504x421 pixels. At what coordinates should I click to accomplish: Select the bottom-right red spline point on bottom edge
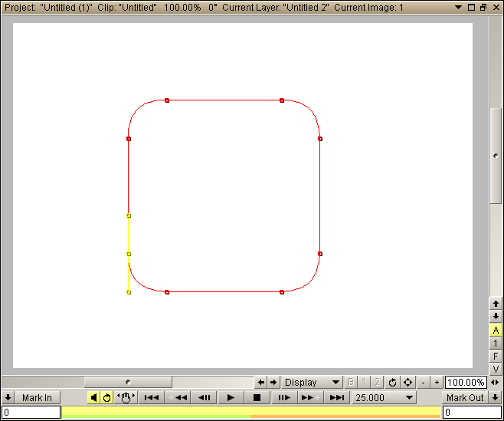click(282, 292)
